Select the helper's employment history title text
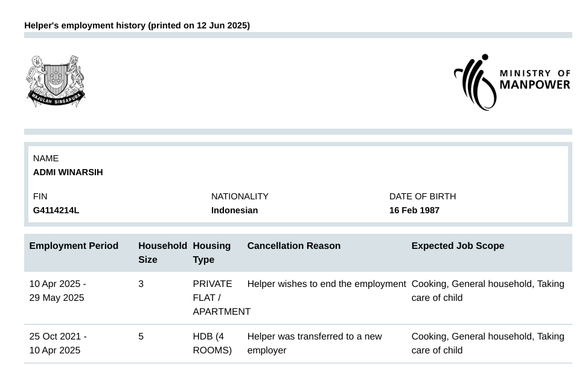 [x=137, y=25]
